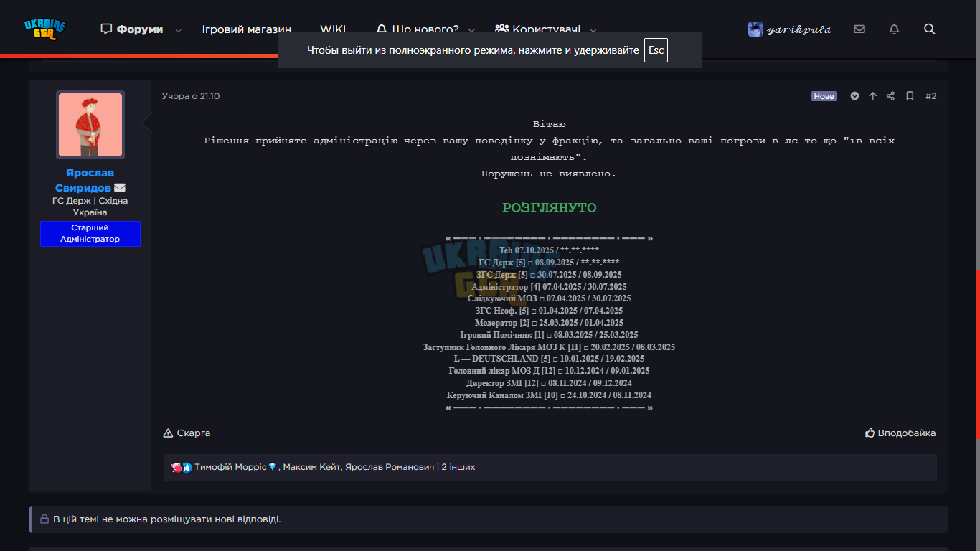
Task: Open the reactions list Тимофій Морріс and others
Action: coord(334,467)
